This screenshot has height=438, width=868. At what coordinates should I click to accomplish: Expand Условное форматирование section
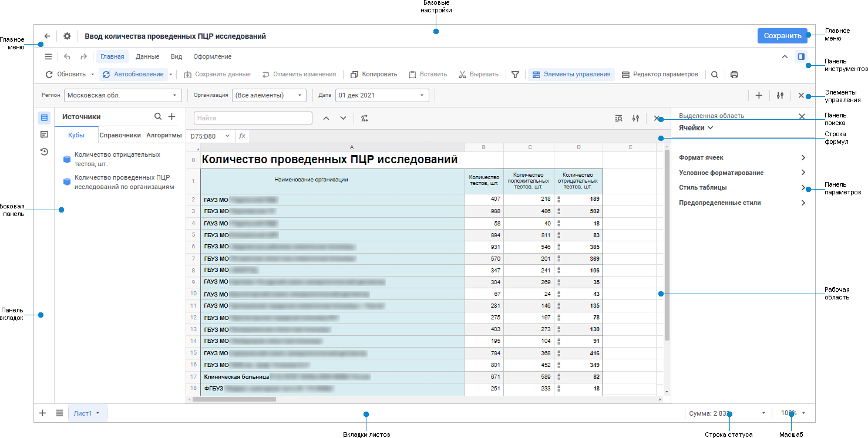click(742, 173)
